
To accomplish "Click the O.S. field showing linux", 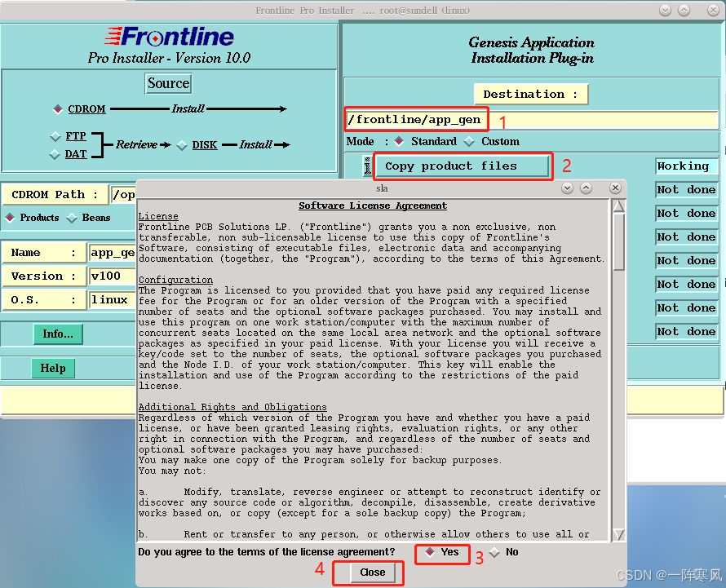I will 112,300.
